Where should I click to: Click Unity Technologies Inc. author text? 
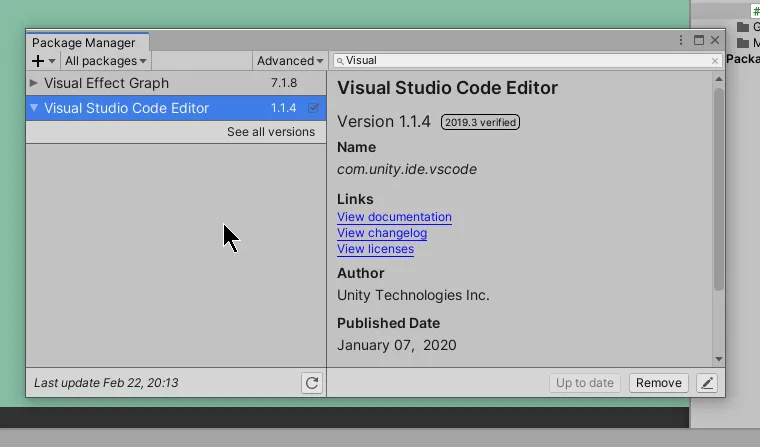pos(413,295)
